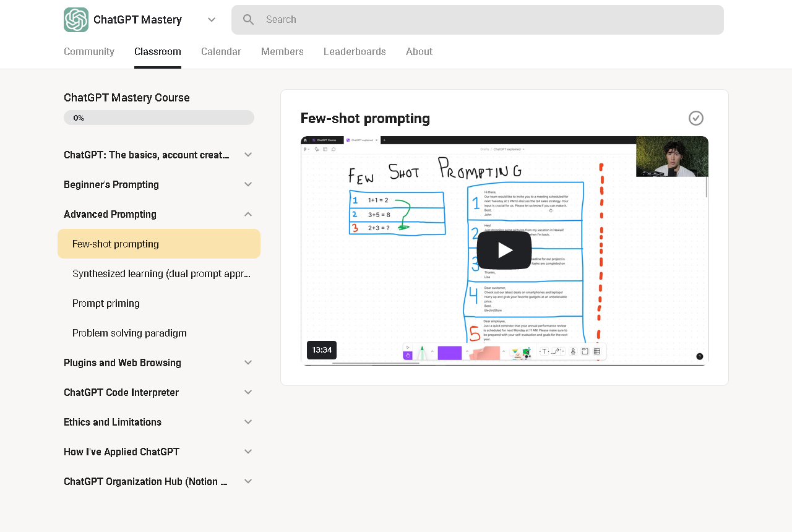Collapse the Advanced Prompting section chevron

248,214
